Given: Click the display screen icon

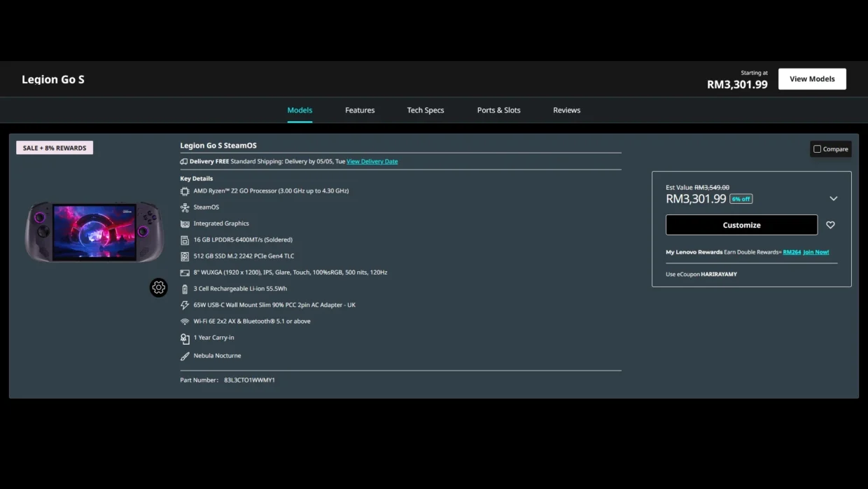Looking at the screenshot, I should click(x=185, y=273).
